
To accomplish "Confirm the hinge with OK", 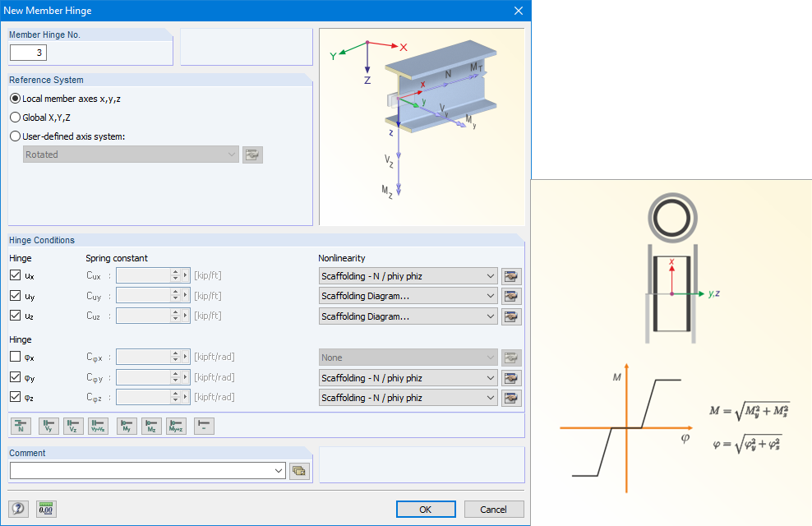I will (x=426, y=509).
